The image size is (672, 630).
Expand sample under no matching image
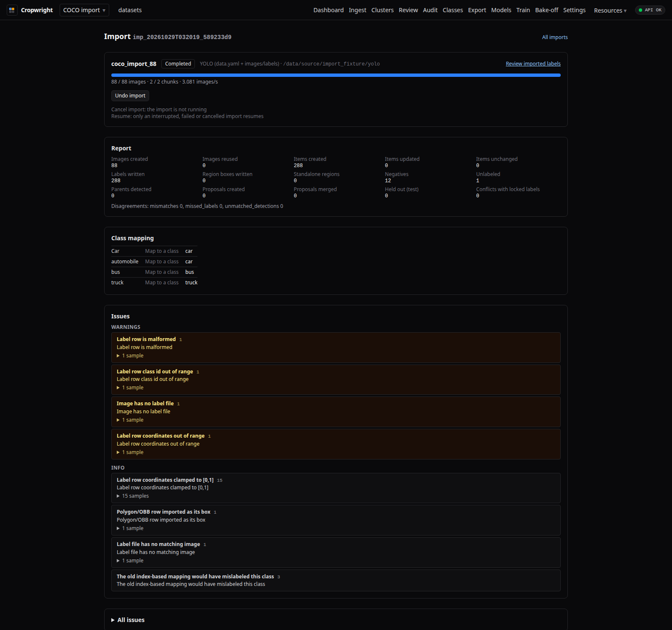point(130,561)
